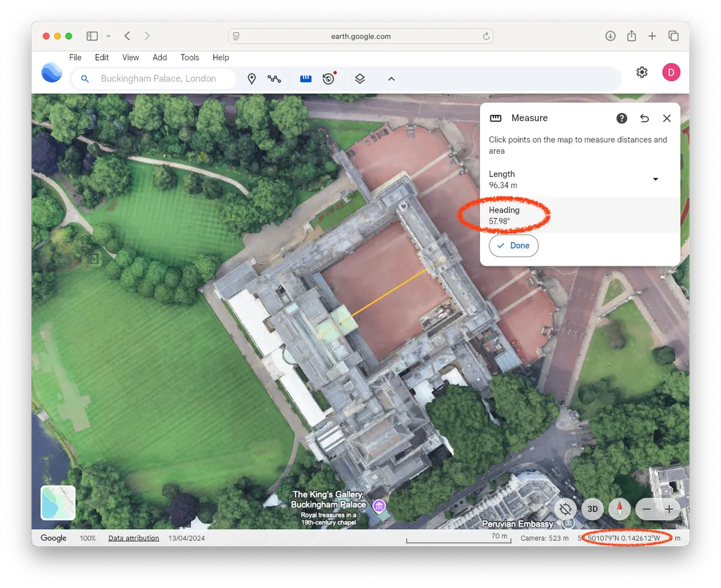
Task: Zoom out with the minus button
Action: tap(646, 509)
